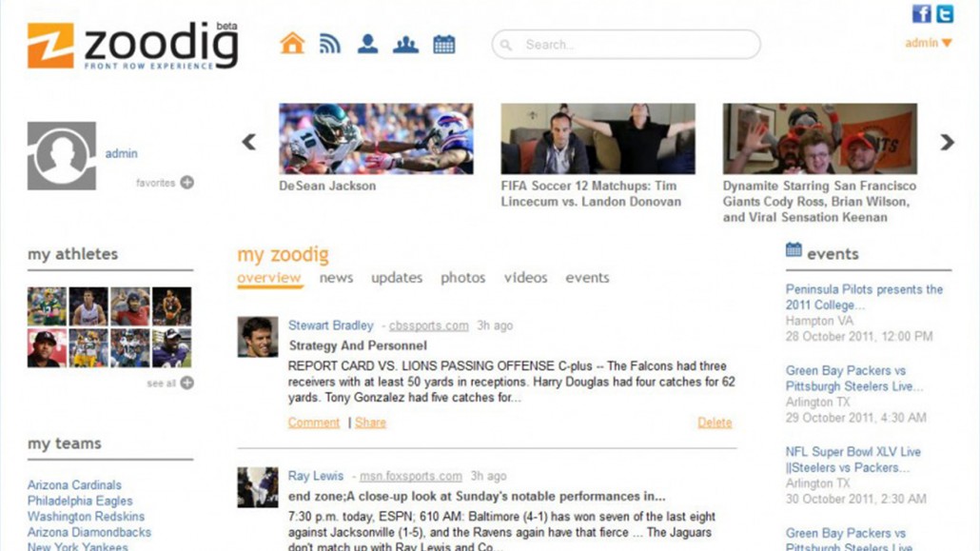Click the zoodig logo
Viewport: 980px width, 551px height.
(132, 46)
